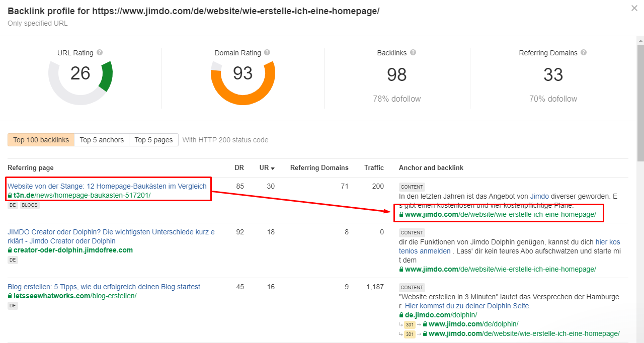Click the BLOGS tag under t3n.de link
The width and height of the screenshot is (644, 343).
(x=30, y=205)
